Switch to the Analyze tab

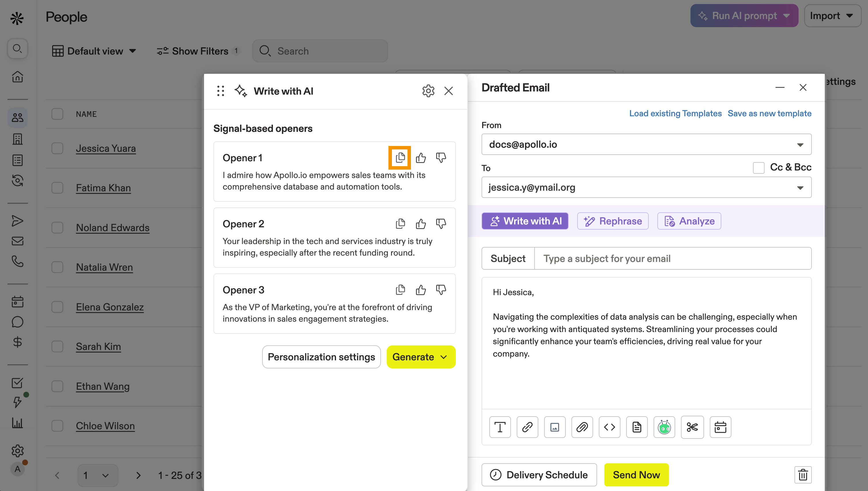[689, 221]
